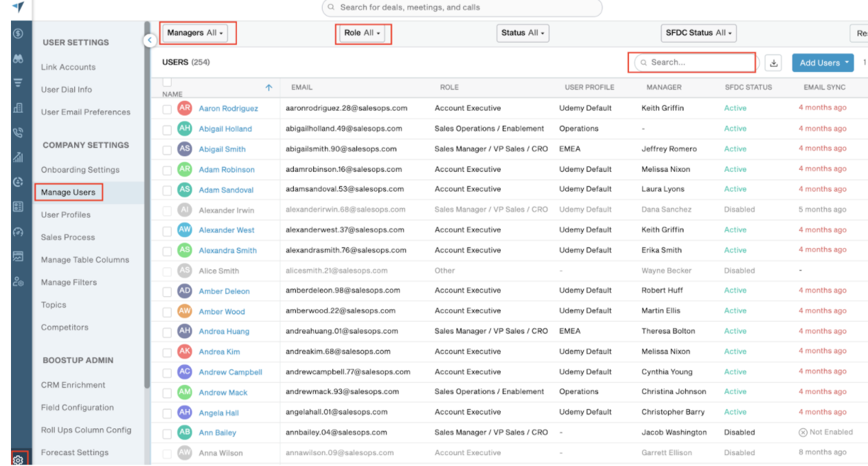Open CRM Enrichment admin page
Viewport: 868px width, 466px height.
click(73, 385)
